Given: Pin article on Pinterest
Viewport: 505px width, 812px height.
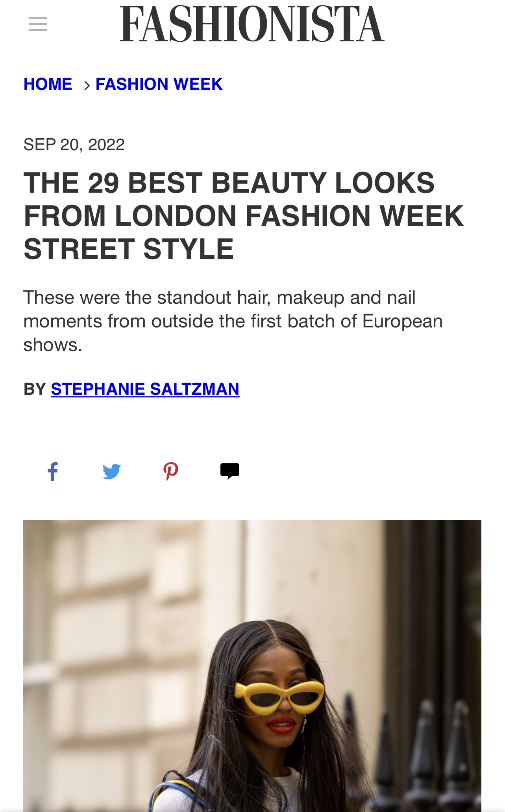Looking at the screenshot, I should [171, 471].
